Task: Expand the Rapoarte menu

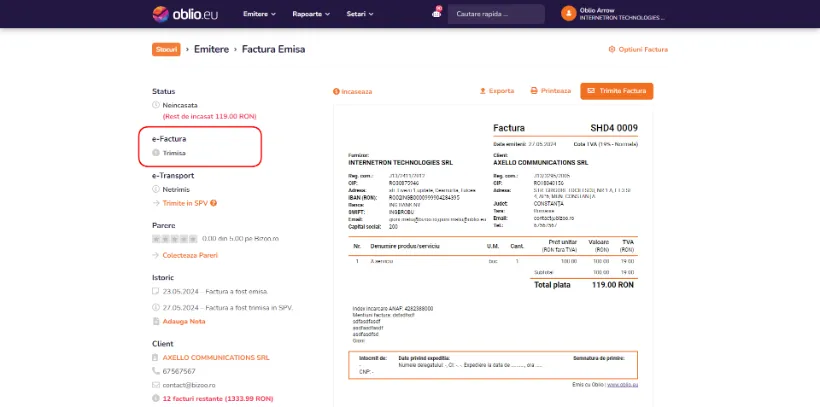Action: pyautogui.click(x=311, y=14)
